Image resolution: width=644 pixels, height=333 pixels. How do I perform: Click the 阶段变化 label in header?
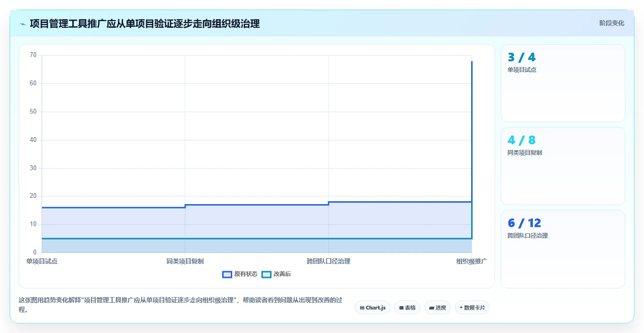611,23
